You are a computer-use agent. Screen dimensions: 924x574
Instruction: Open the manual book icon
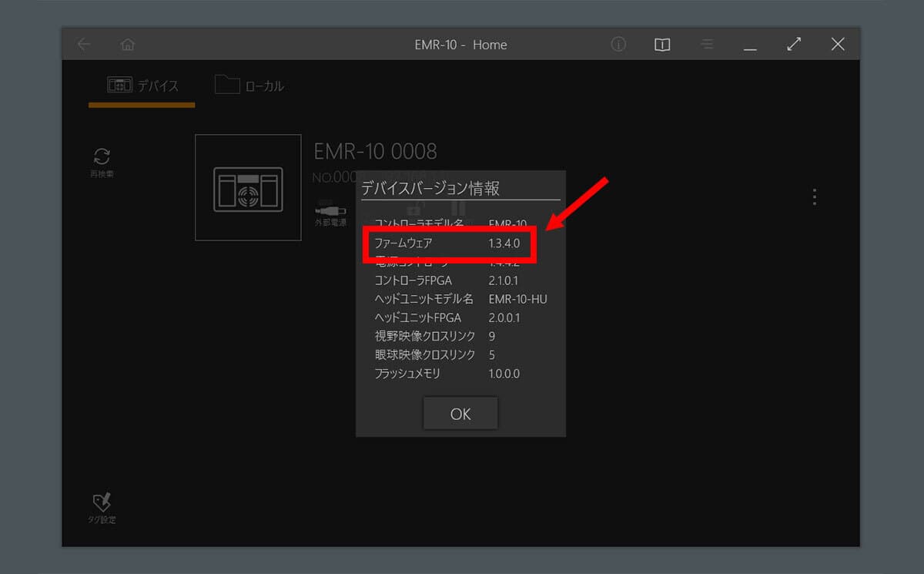pyautogui.click(x=662, y=45)
